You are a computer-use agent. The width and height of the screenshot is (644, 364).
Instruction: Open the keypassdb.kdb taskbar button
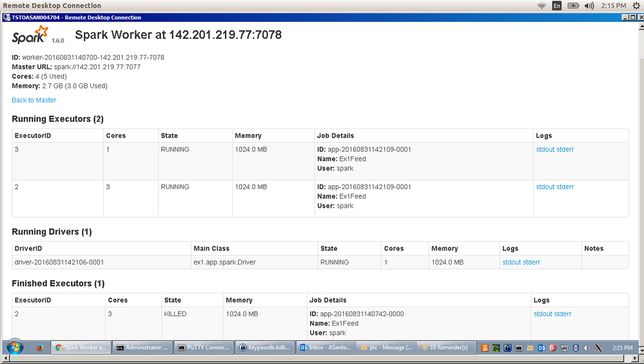point(265,348)
